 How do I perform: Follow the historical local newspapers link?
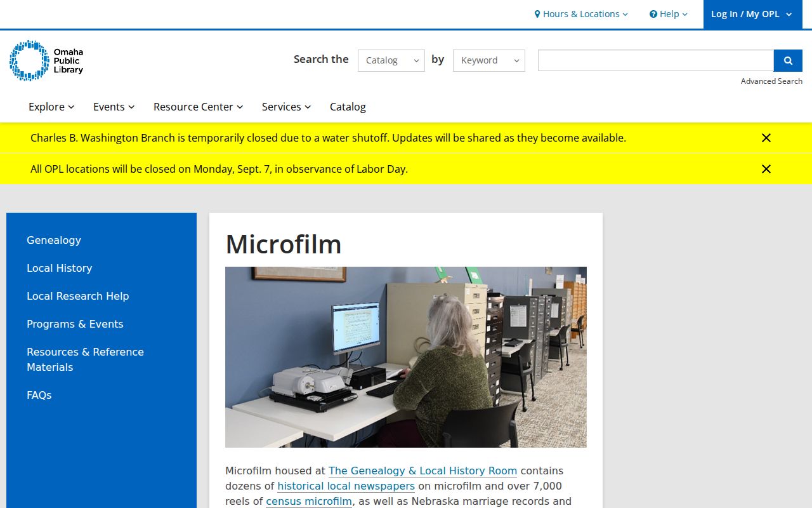(346, 486)
